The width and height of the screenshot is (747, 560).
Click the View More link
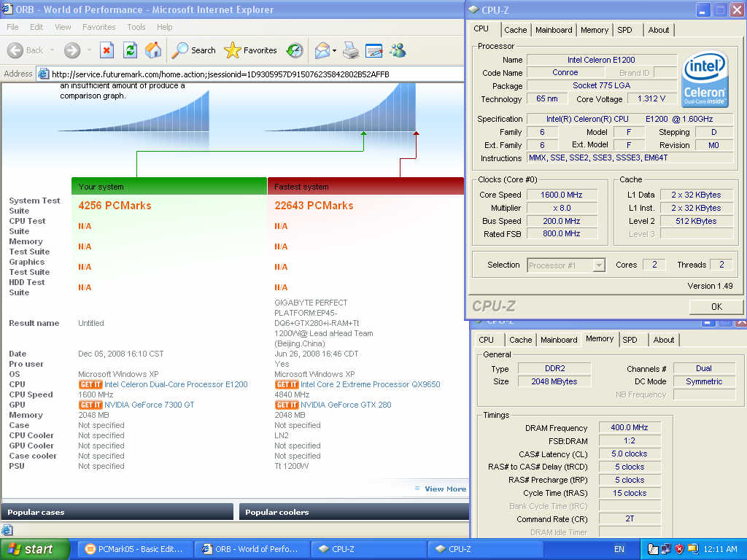[445, 489]
